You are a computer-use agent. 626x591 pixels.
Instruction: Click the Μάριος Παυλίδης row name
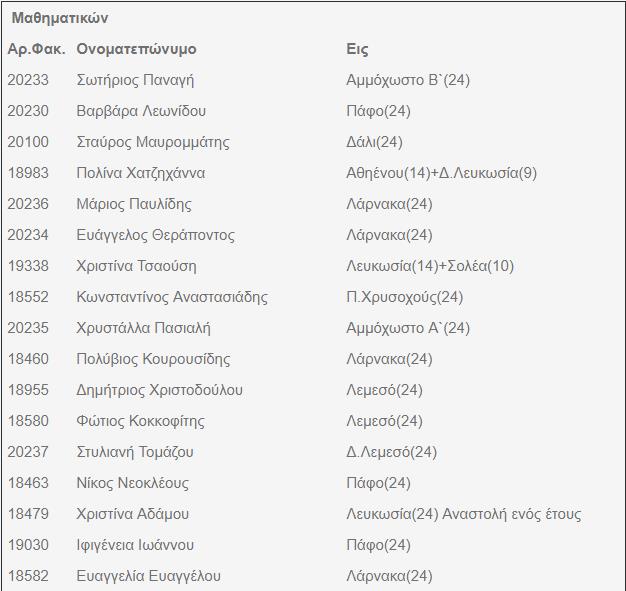[134, 204]
